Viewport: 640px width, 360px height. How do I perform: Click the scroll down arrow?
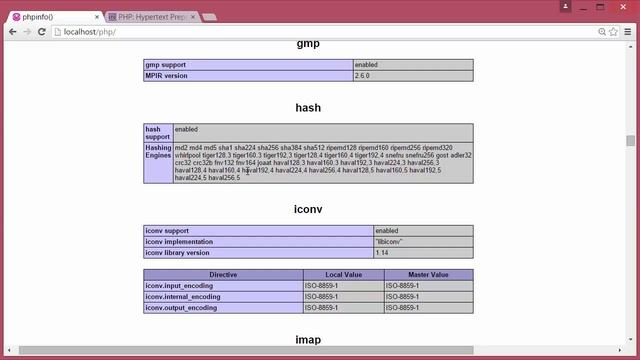(x=631, y=339)
